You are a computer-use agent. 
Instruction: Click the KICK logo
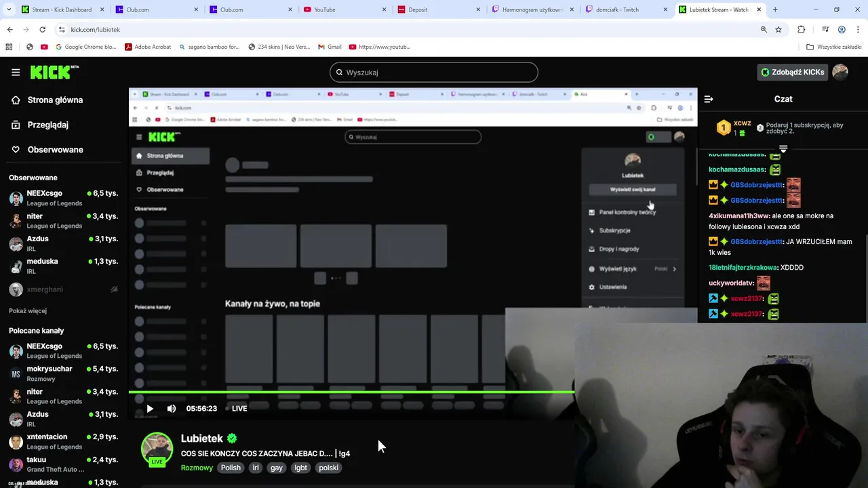tap(54, 72)
